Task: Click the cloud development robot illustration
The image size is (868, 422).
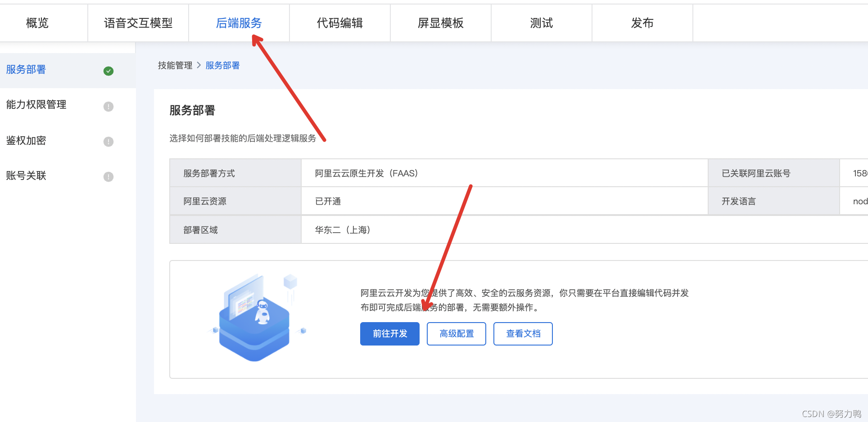Action: click(257, 318)
